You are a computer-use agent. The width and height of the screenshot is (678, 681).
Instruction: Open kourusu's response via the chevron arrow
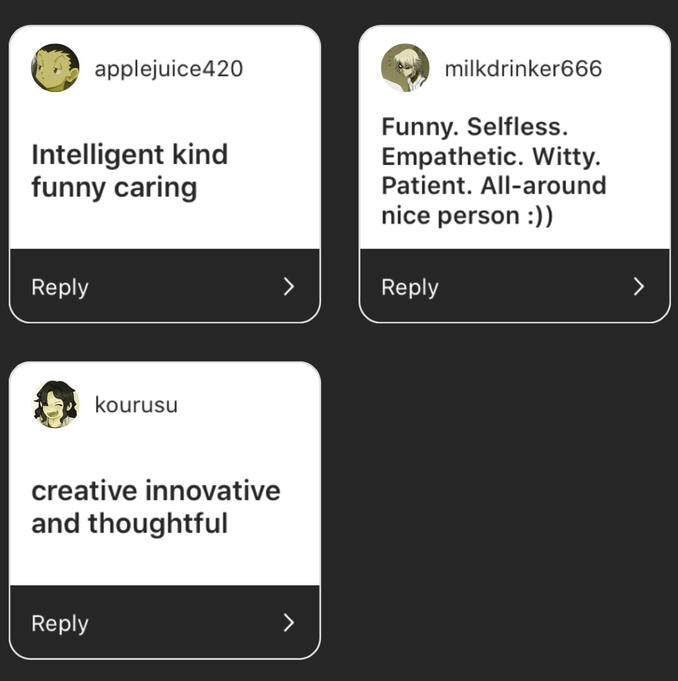(289, 623)
